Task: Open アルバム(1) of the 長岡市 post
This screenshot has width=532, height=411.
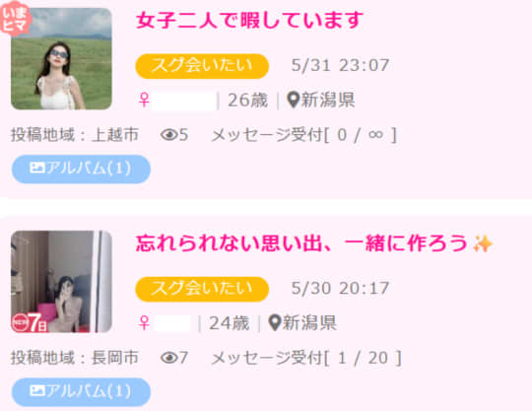Action: [81, 392]
